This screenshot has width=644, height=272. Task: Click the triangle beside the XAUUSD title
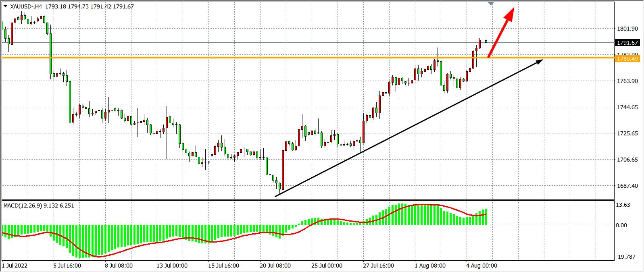click(4, 6)
